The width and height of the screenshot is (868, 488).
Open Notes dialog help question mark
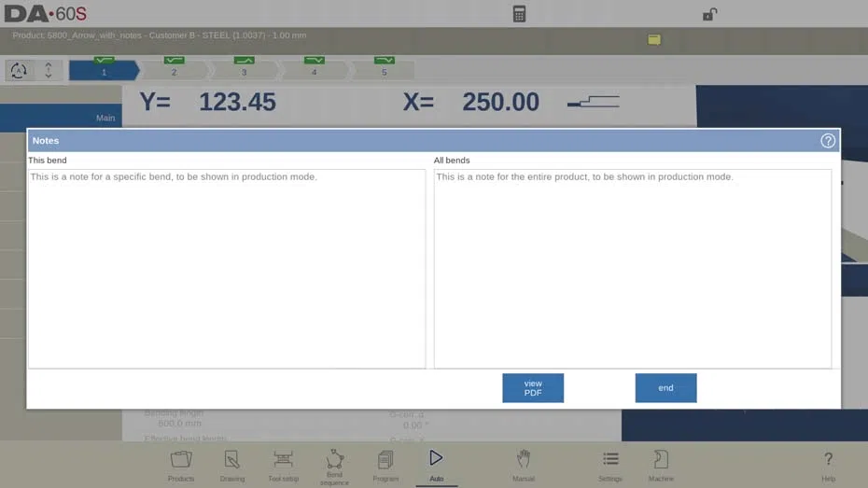coord(828,141)
